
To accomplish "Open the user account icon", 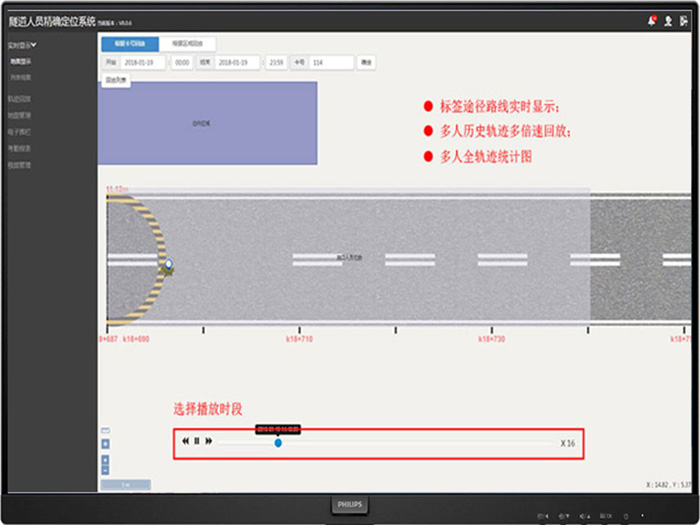I will point(667,20).
